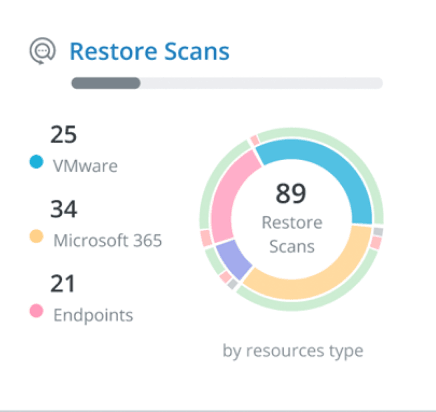The width and height of the screenshot is (436, 412).
Task: Select the orange Microsoft 365 legend dot
Action: (x=36, y=236)
